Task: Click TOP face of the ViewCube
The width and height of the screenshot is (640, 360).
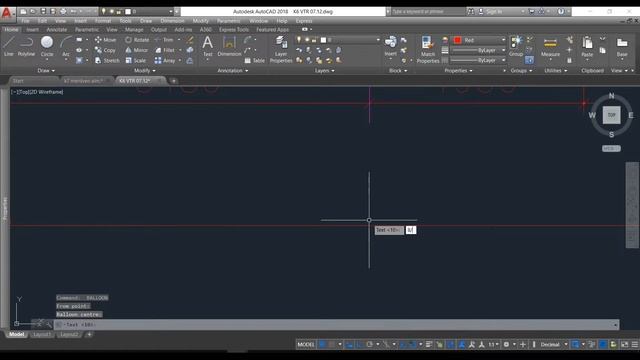Action: (611, 115)
